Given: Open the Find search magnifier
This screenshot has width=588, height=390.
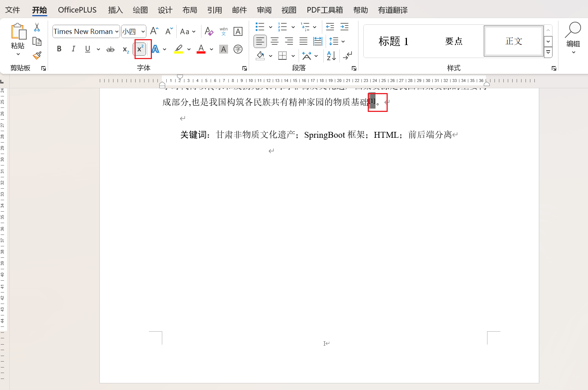Looking at the screenshot, I should [x=573, y=30].
